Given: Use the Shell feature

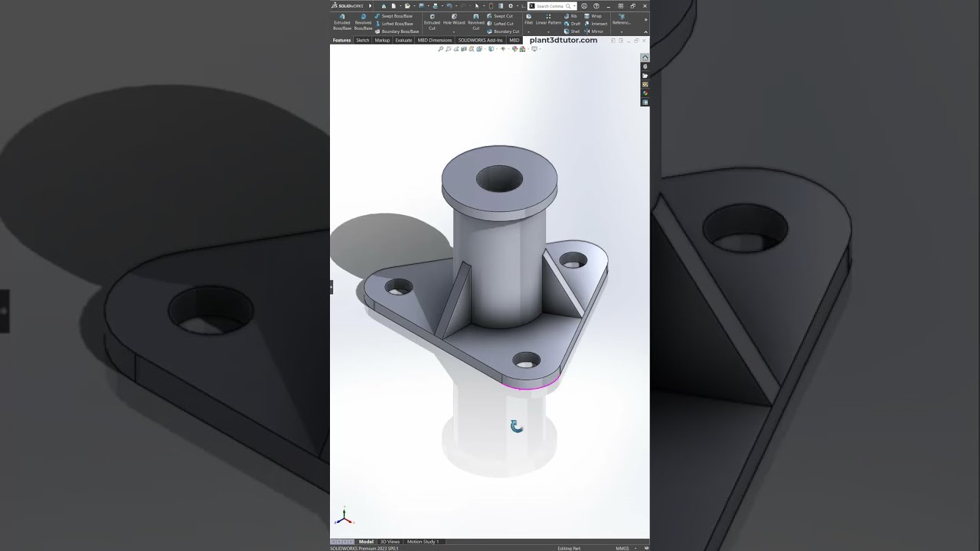Looking at the screenshot, I should point(572,31).
